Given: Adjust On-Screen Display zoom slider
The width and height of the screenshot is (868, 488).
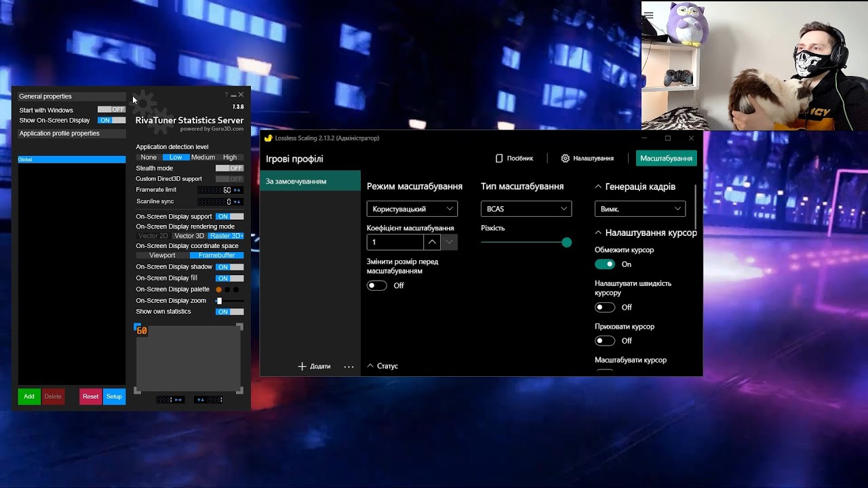Looking at the screenshot, I should [x=229, y=301].
